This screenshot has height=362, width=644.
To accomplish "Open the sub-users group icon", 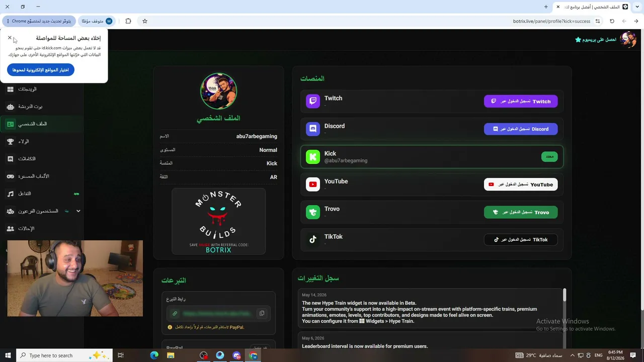I will point(11,211).
